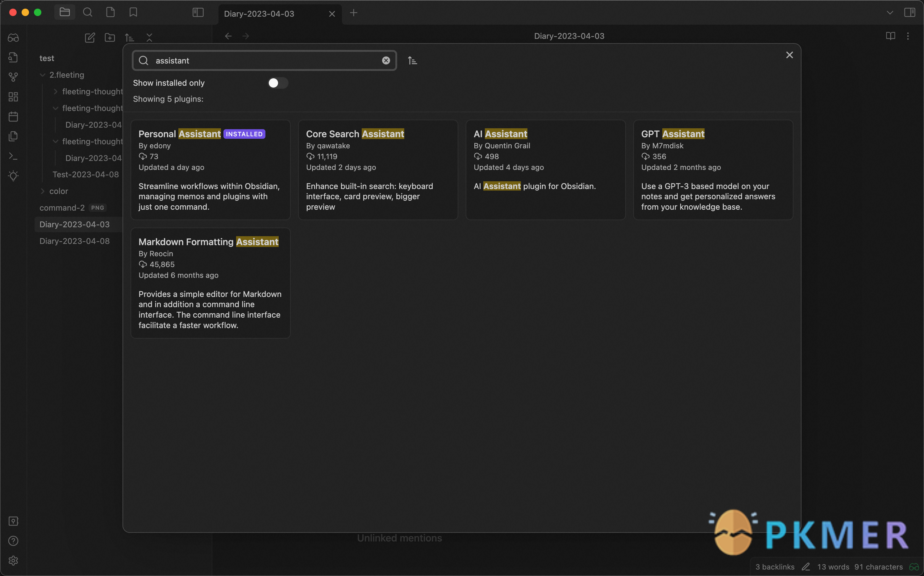The width and height of the screenshot is (924, 576).
Task: Open Test-2023-04-08 note
Action: pyautogui.click(x=85, y=175)
